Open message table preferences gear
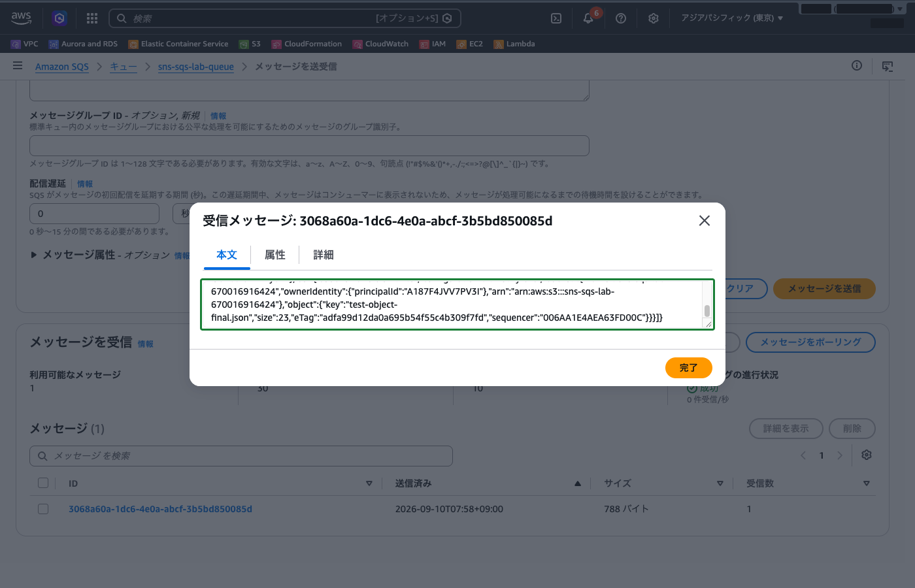 point(867,455)
